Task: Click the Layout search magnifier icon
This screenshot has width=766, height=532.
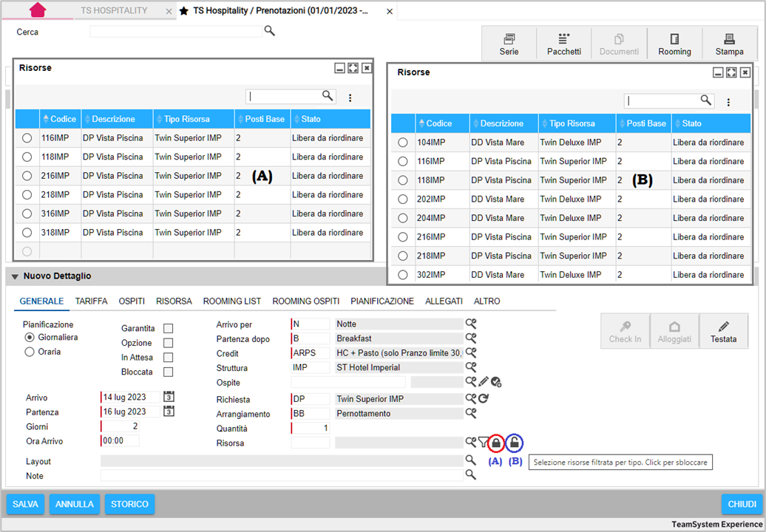Action: 470,460
